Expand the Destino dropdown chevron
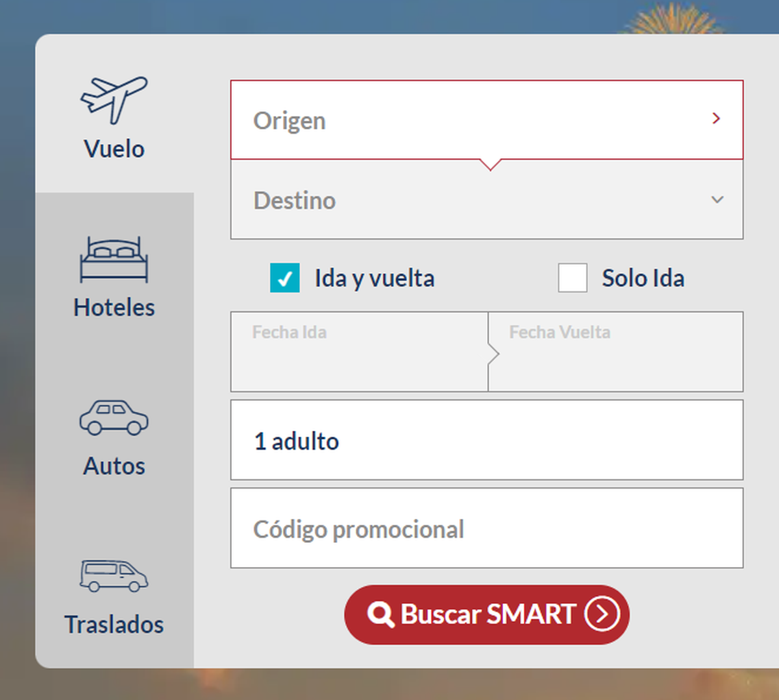The image size is (779, 700). click(x=717, y=200)
